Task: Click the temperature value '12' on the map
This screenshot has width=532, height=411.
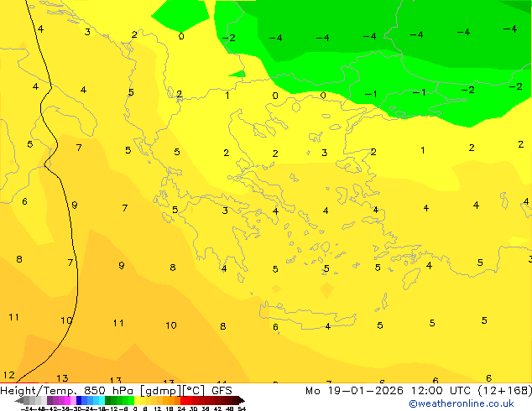Action: click(9, 375)
